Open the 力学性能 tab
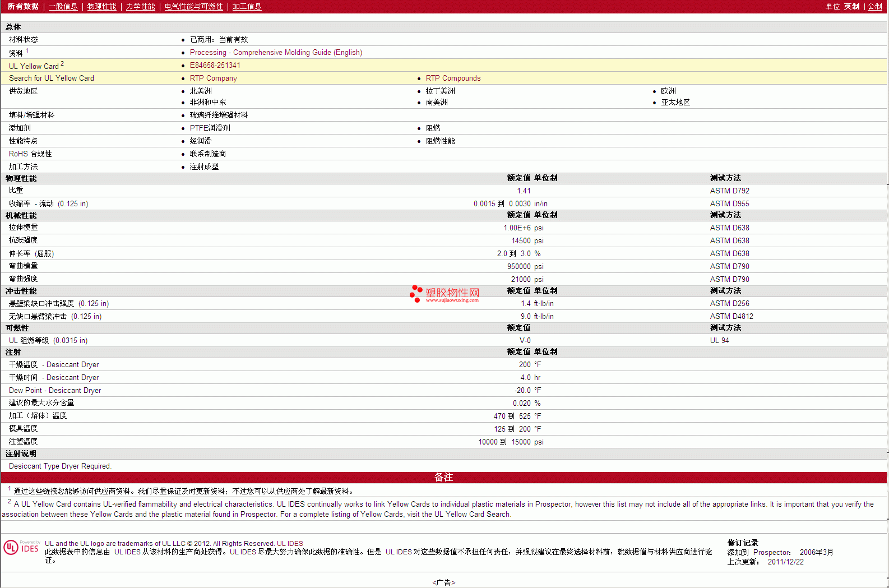This screenshot has height=588, width=889. pyautogui.click(x=141, y=6)
